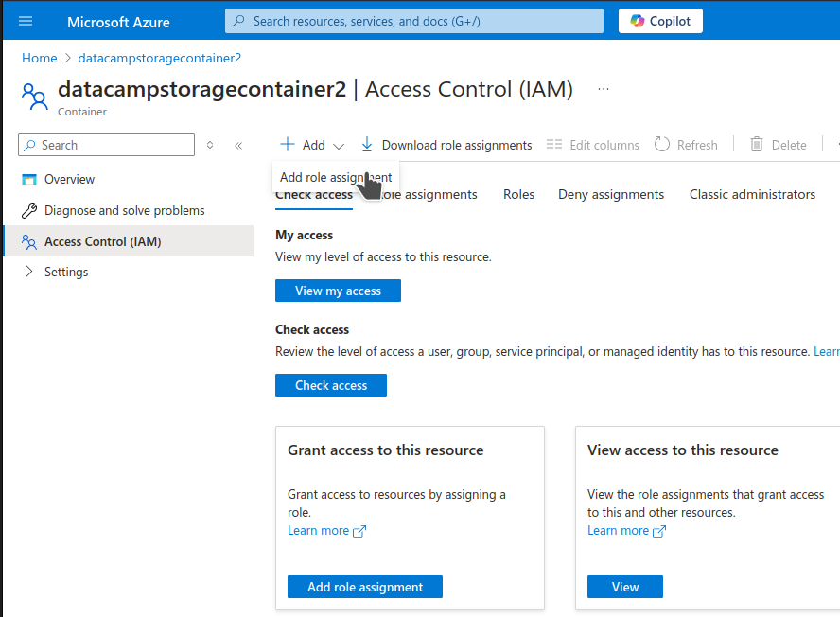This screenshot has height=617, width=840.
Task: Click the 'View access to this resource' heading
Action: click(x=683, y=450)
